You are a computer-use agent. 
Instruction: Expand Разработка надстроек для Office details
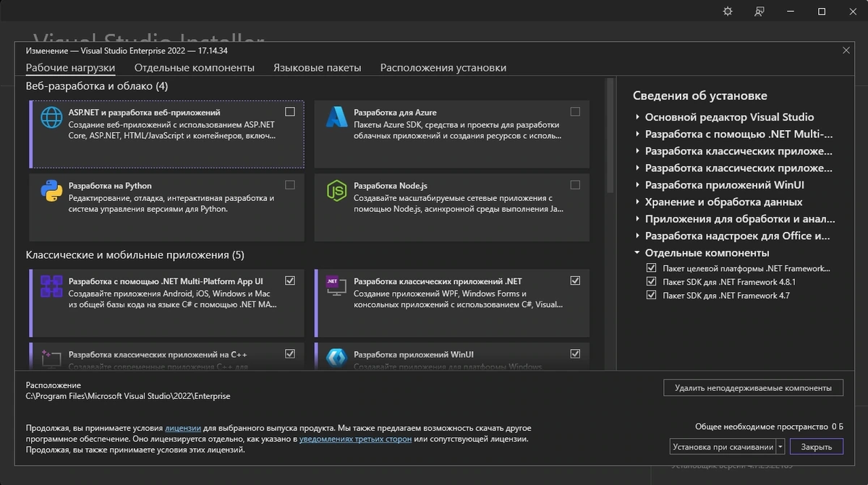coord(638,236)
